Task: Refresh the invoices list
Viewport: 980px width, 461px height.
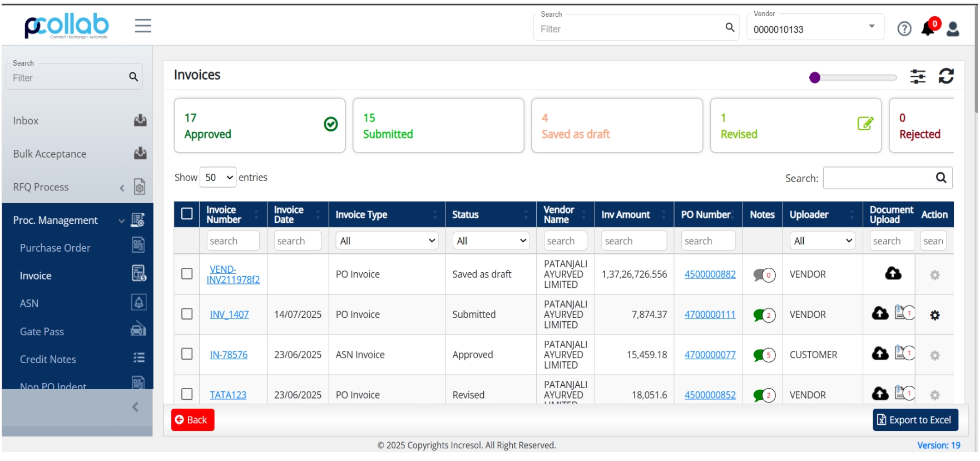Action: tap(946, 76)
